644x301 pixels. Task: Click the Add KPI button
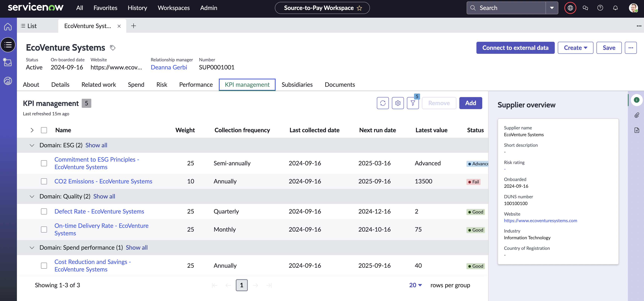470,103
